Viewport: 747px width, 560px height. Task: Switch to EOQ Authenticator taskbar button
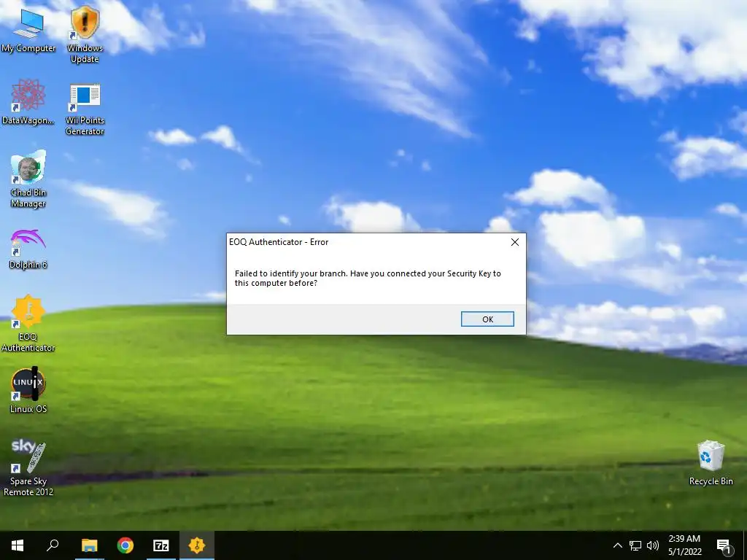197,545
